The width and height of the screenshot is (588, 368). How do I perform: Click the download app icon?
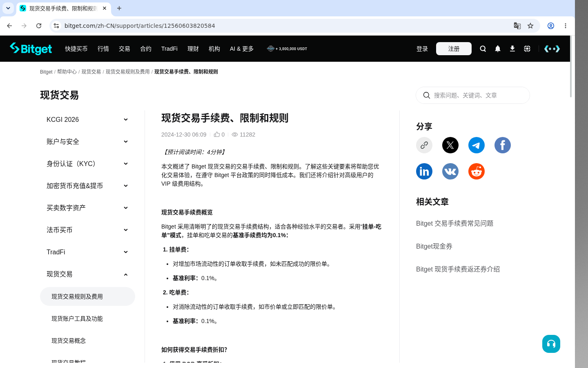click(x=512, y=49)
